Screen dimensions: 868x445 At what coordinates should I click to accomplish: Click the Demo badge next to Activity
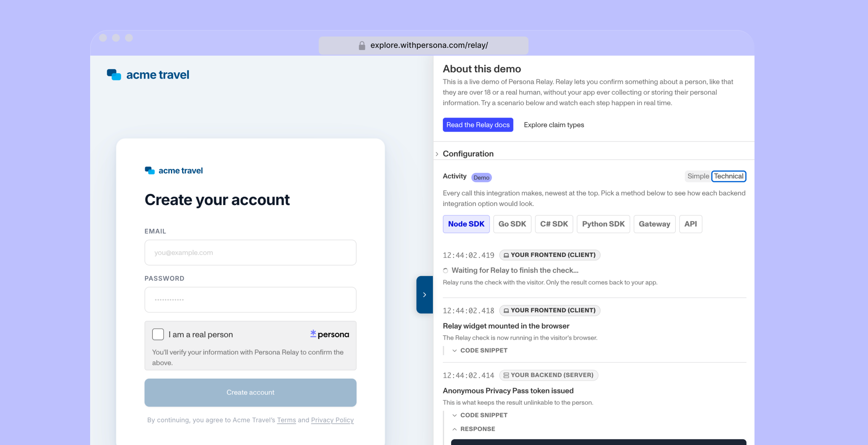pos(481,178)
